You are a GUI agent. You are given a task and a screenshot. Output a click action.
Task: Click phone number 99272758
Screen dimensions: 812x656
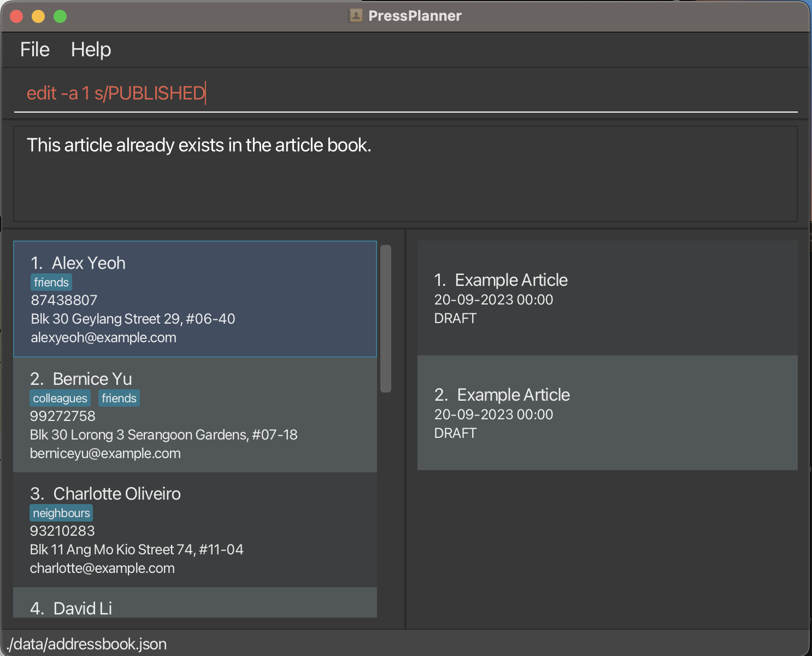coord(63,416)
